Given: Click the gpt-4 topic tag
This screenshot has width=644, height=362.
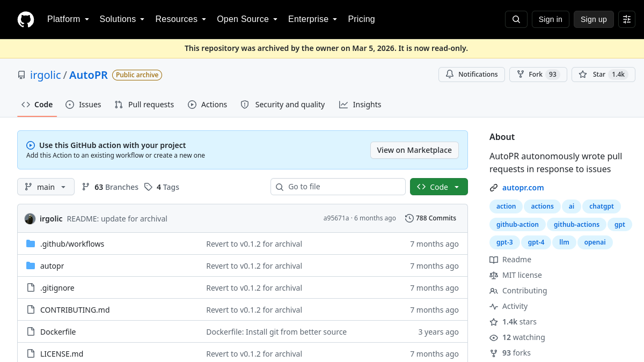Looking at the screenshot, I should coord(536,242).
